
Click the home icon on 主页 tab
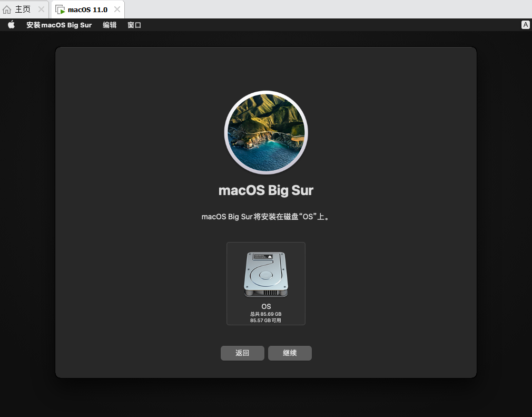tap(7, 9)
